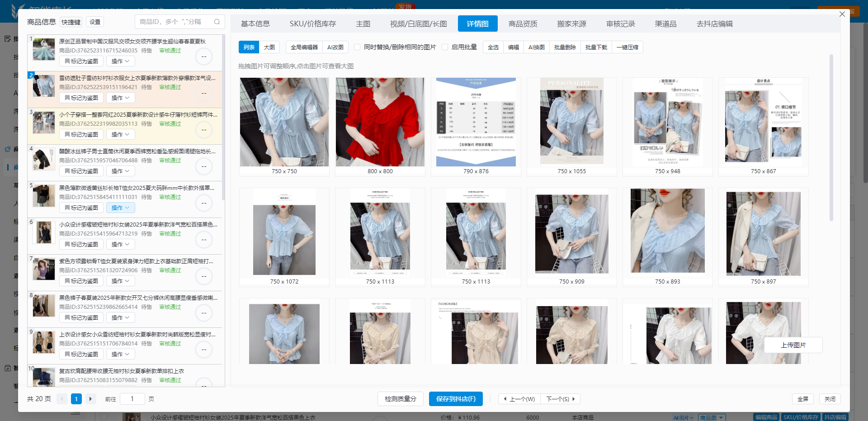Open the 全局编辑器 global editor

305,47
